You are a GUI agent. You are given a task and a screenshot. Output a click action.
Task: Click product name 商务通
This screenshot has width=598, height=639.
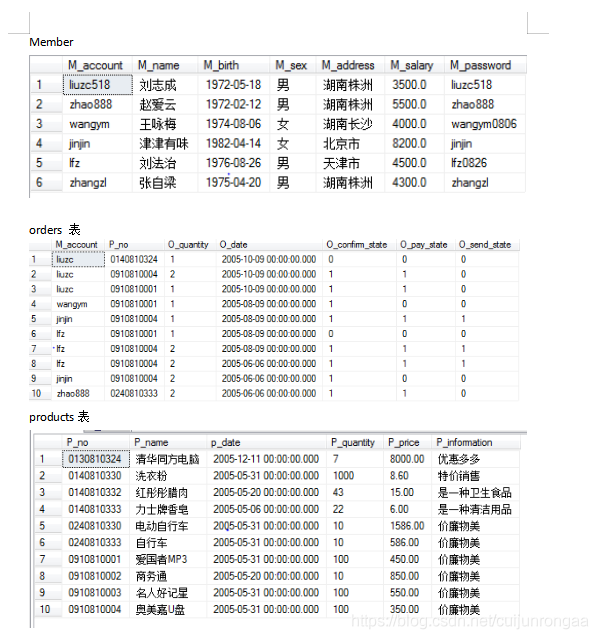point(151,576)
